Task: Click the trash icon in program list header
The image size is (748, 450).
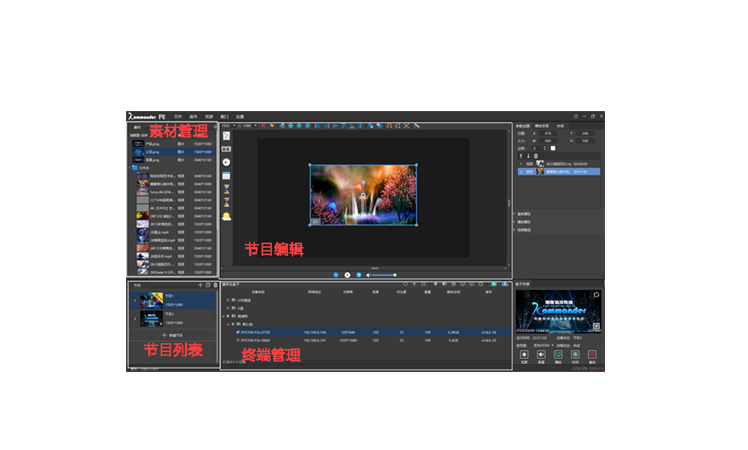Action: [x=215, y=285]
